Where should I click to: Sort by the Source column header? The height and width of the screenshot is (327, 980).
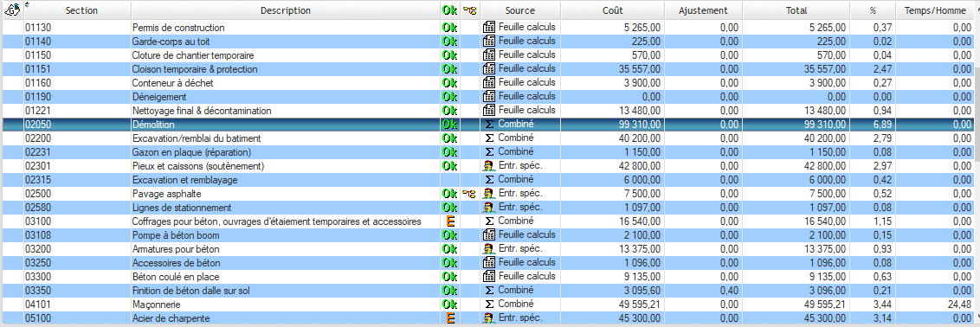point(520,10)
